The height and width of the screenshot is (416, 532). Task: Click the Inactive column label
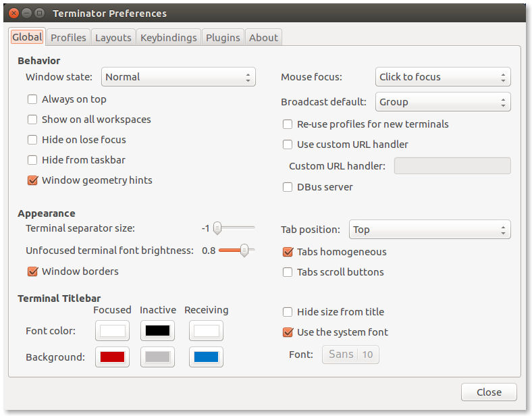click(158, 310)
